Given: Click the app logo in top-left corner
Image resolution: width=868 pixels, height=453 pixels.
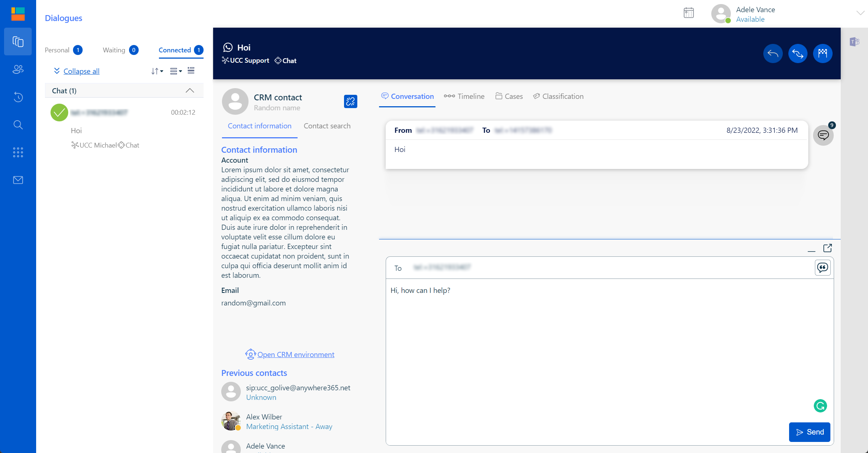Looking at the screenshot, I should coord(18,14).
